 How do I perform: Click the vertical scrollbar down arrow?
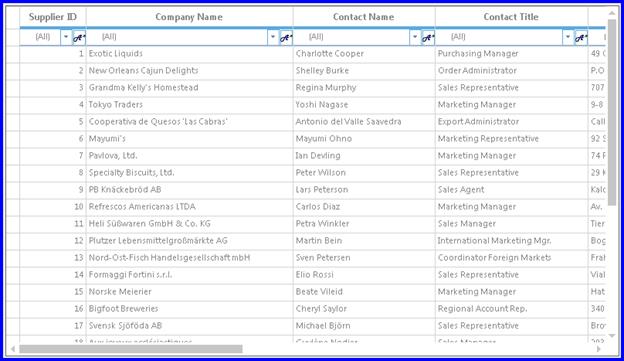612,336
